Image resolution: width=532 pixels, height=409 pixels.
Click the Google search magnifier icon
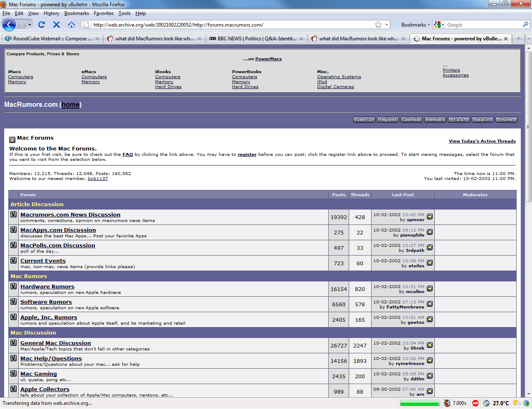coord(525,25)
